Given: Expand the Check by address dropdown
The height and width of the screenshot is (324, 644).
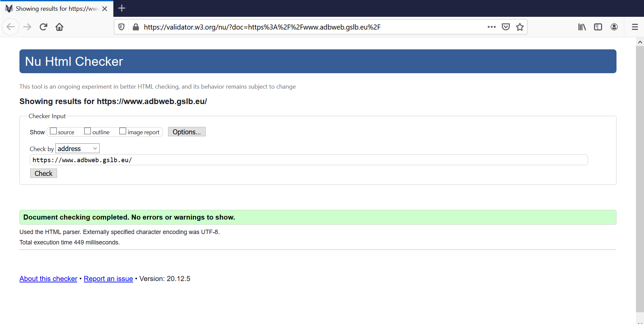Looking at the screenshot, I should tap(77, 148).
